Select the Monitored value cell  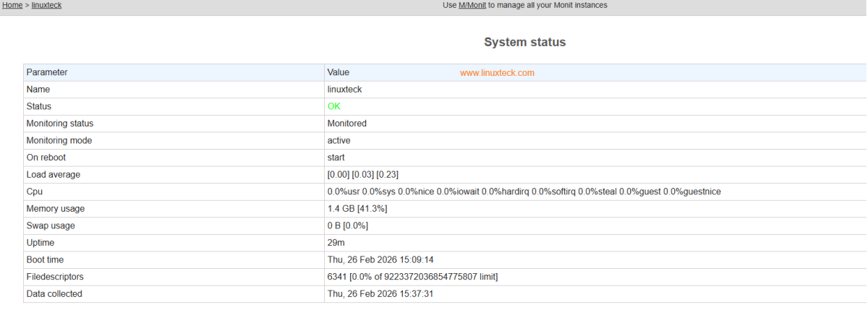(x=347, y=124)
